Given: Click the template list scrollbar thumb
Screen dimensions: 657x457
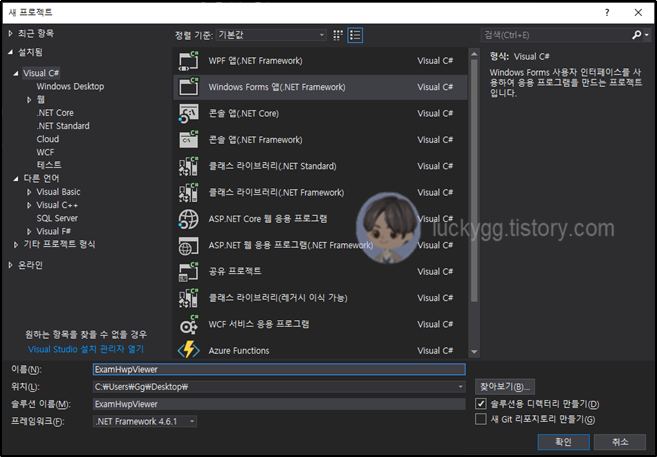Looking at the screenshot, I should pyautogui.click(x=474, y=180).
